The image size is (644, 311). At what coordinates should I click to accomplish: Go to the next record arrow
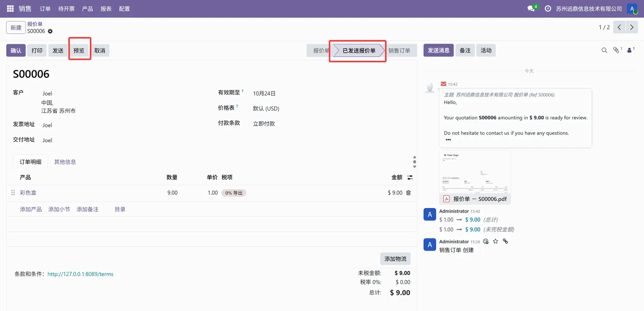coord(632,27)
